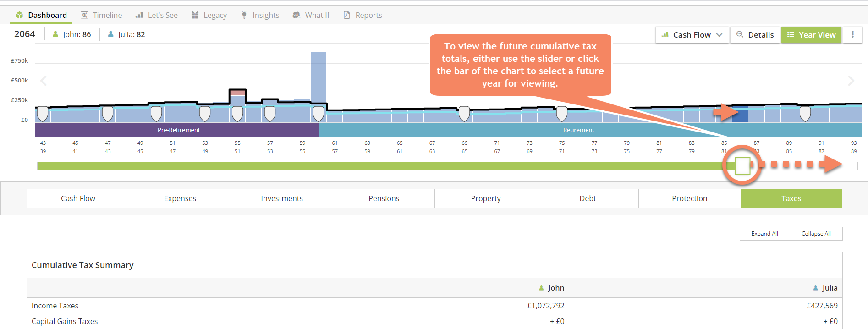Select the Pensions category tab
Image resolution: width=868 pixels, height=329 pixels.
(x=384, y=198)
